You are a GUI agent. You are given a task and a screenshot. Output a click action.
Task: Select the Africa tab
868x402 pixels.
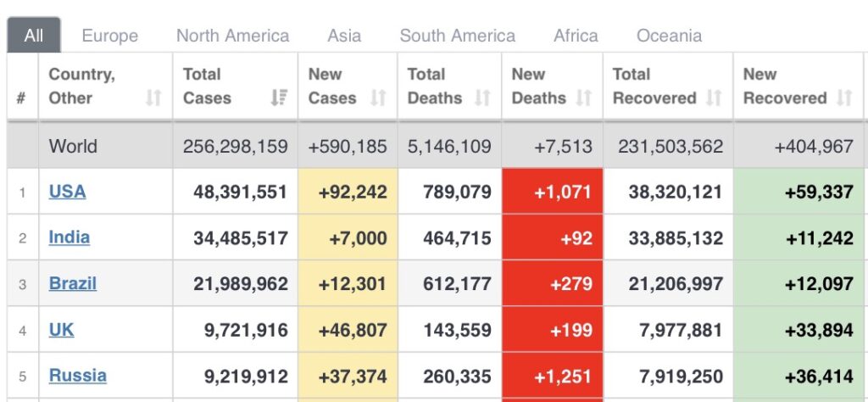pos(576,36)
